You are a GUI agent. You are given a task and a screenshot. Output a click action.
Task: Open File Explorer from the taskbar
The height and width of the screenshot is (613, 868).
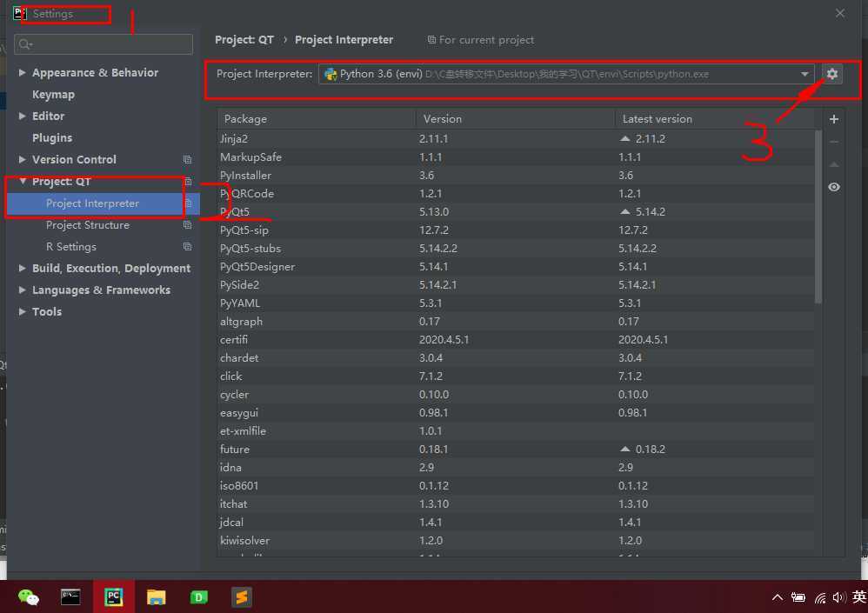point(156,597)
